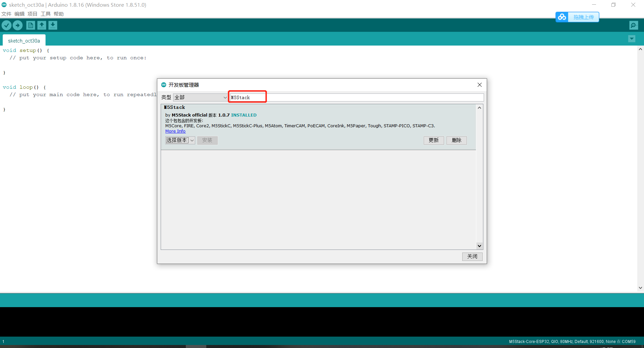Click the M5Stack package title text
Screen dimensions: 644x348
[174, 108]
